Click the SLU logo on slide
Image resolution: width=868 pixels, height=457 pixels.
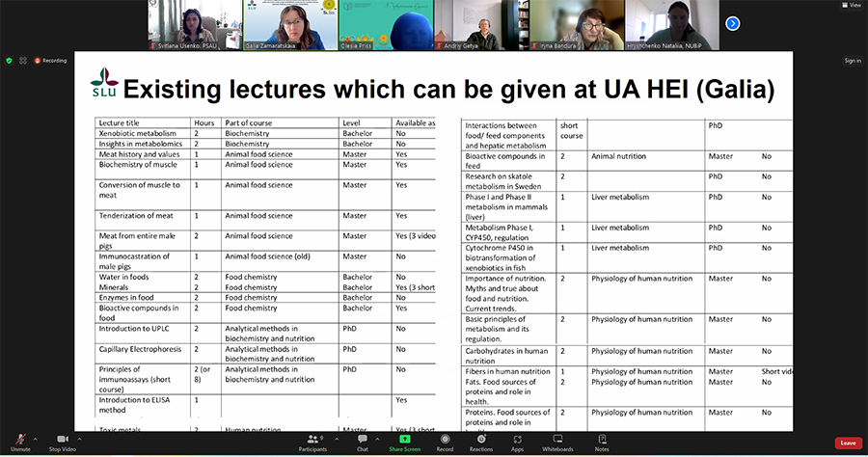tap(104, 83)
